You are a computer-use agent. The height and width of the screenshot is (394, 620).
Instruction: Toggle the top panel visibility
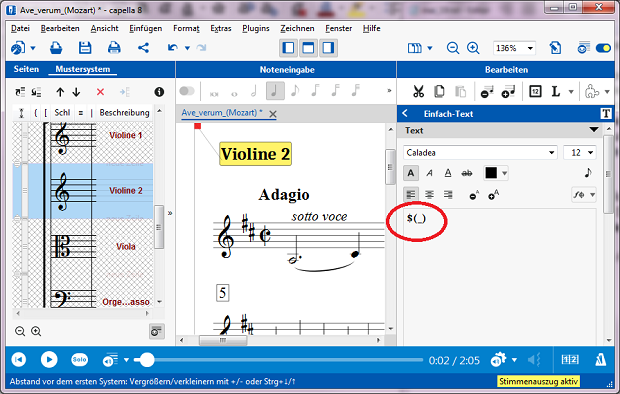coord(308,48)
